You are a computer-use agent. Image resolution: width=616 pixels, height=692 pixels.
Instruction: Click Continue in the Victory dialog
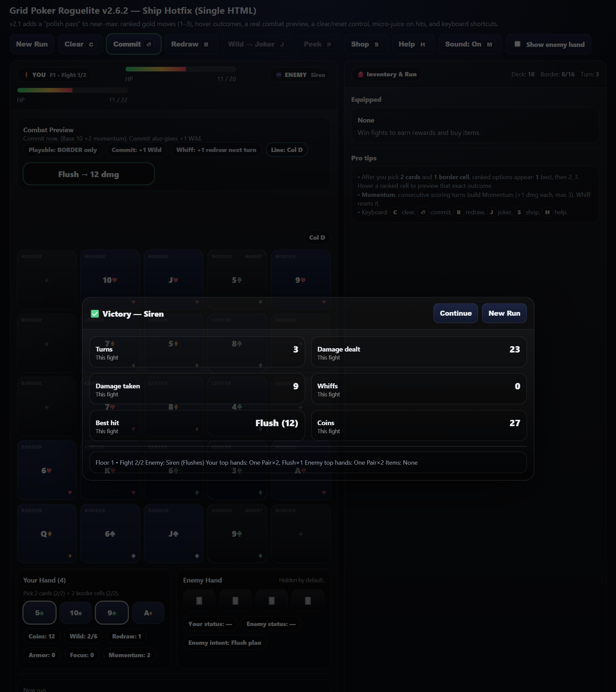pyautogui.click(x=456, y=313)
